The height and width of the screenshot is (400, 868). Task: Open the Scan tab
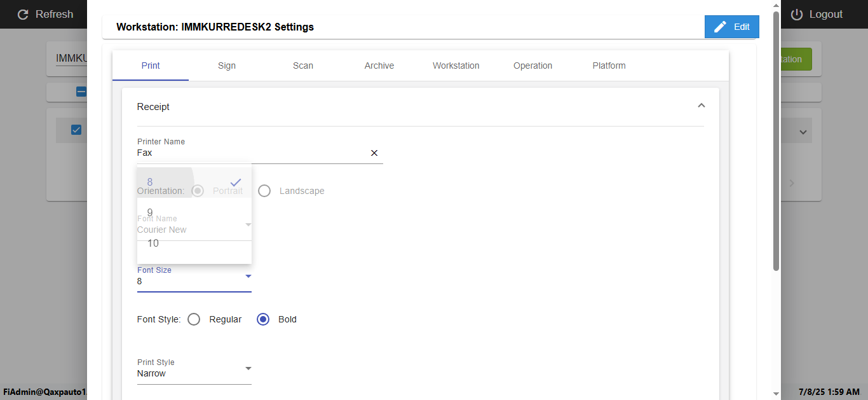click(303, 66)
